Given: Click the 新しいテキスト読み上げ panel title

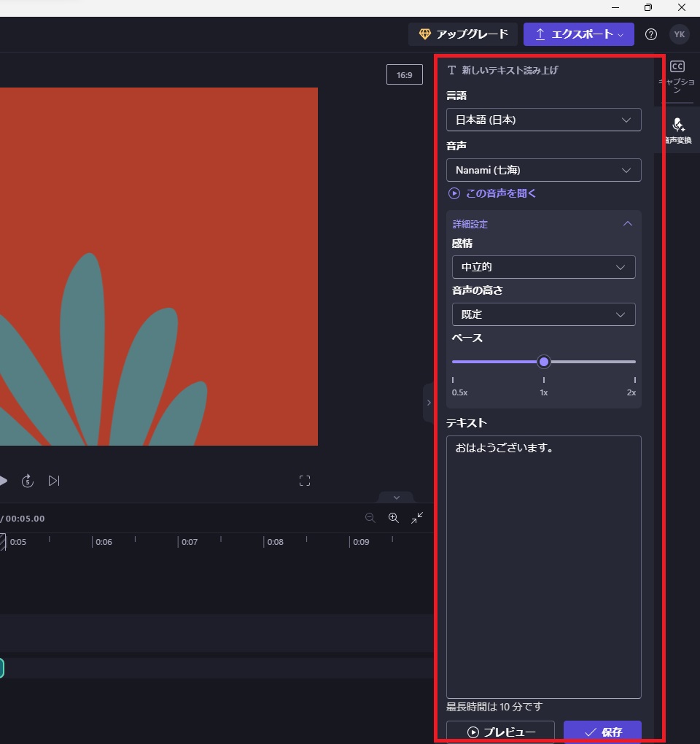Looking at the screenshot, I should tap(510, 70).
